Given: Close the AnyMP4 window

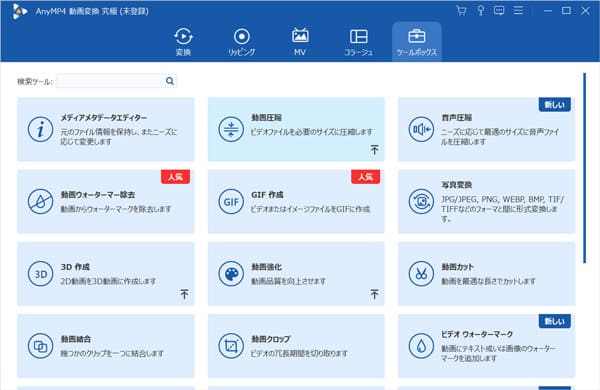Looking at the screenshot, I should click(x=585, y=11).
